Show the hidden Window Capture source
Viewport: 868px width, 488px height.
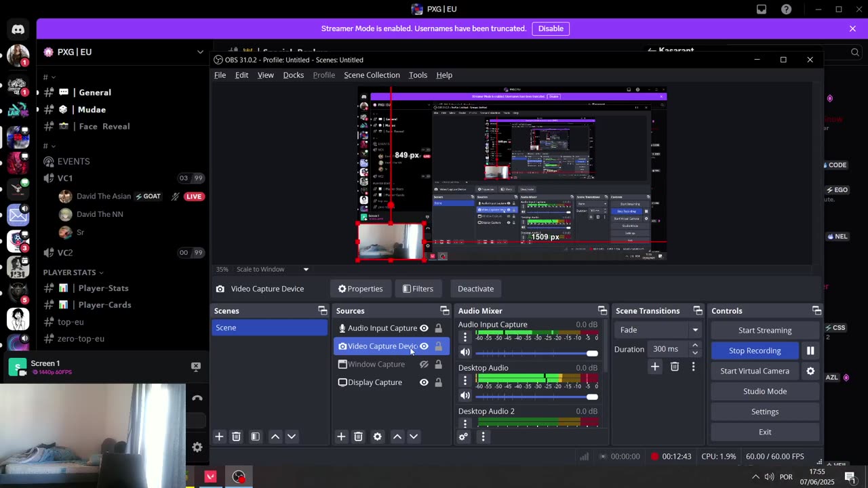click(x=424, y=365)
